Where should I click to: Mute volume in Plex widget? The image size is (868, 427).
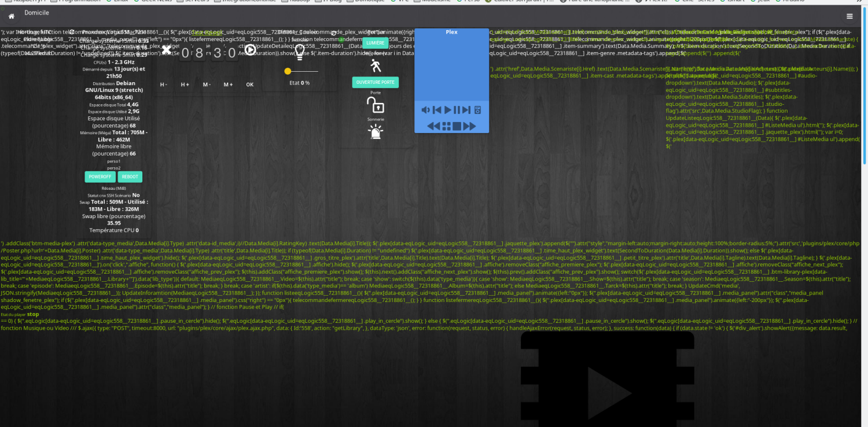[x=425, y=110]
